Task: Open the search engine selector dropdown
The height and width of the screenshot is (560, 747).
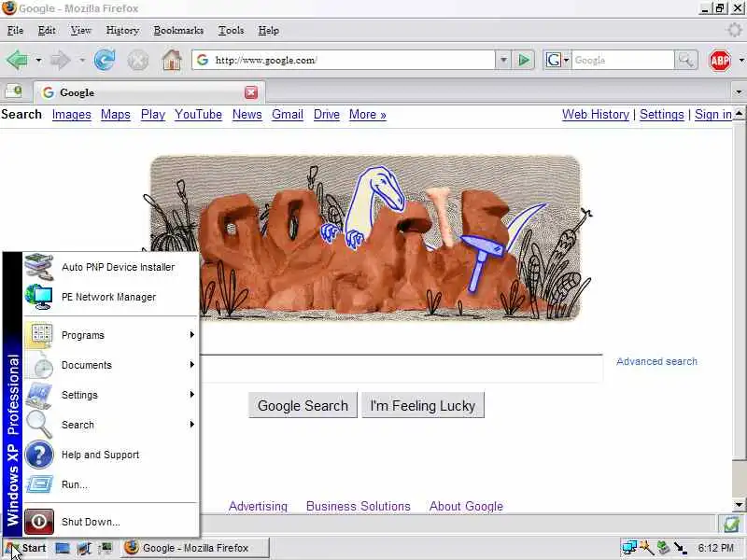Action: (567, 60)
